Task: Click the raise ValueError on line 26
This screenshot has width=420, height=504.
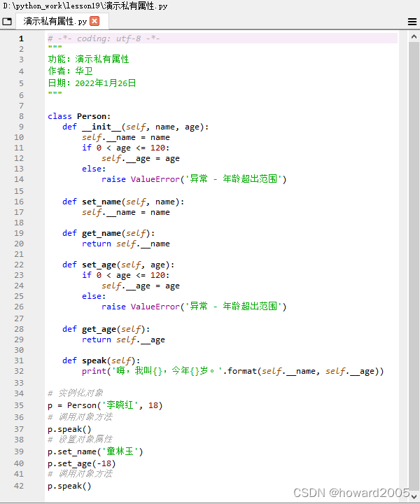Action: 194,307
